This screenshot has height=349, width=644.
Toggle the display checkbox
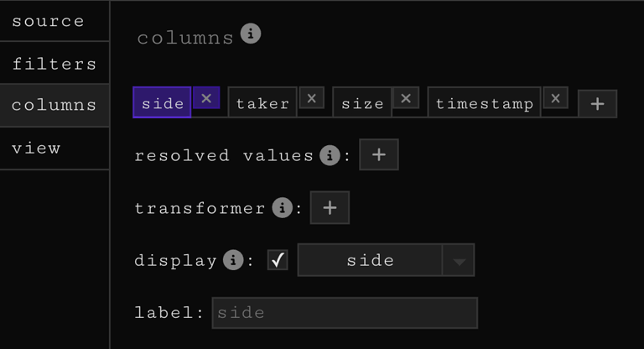click(278, 260)
